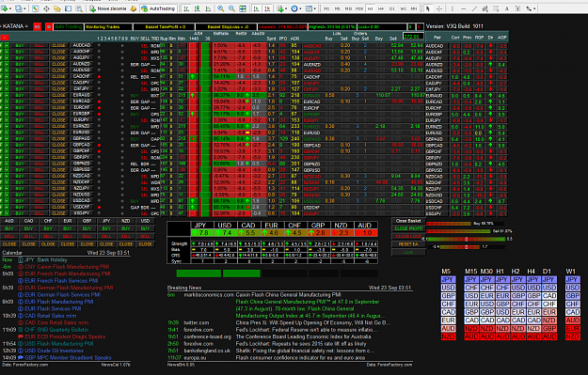The height and width of the screenshot is (375, 588).
Task: Zoom in on the chart
Action: [220, 8]
